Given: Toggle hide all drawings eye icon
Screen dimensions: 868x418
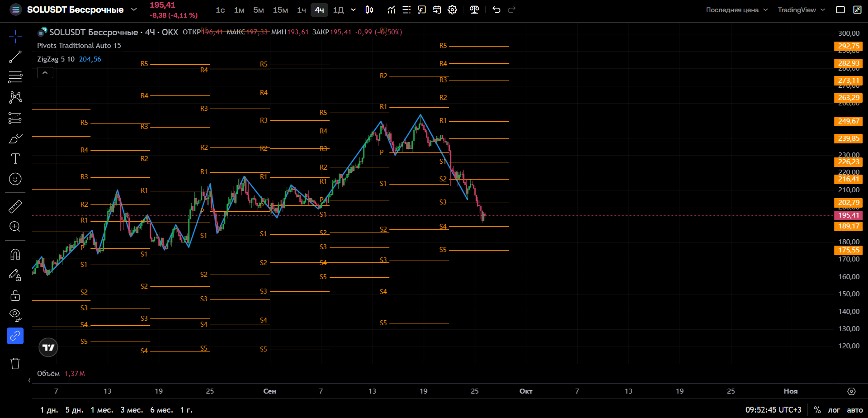Looking at the screenshot, I should tap(15, 315).
